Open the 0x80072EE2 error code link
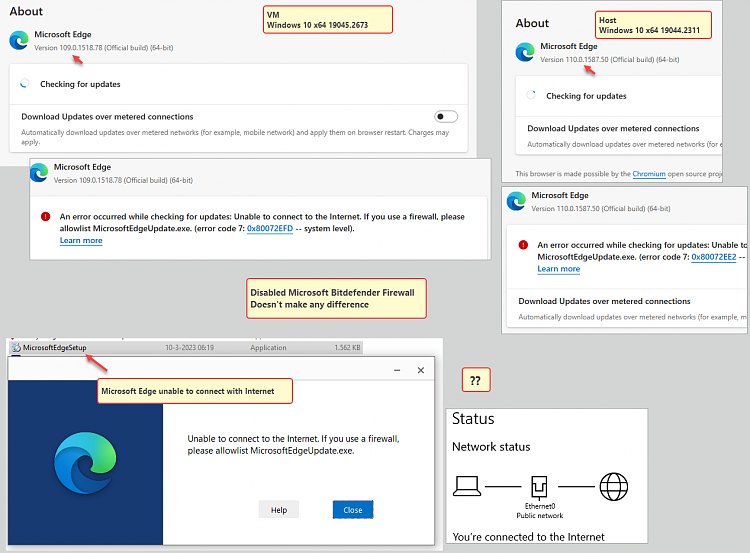Viewport: 750px width, 553px height. point(714,257)
